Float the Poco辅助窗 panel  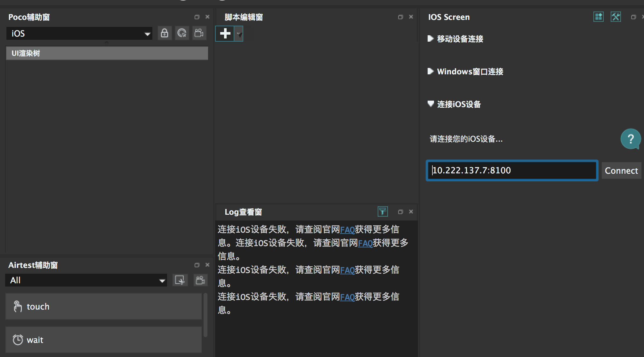[x=197, y=17]
